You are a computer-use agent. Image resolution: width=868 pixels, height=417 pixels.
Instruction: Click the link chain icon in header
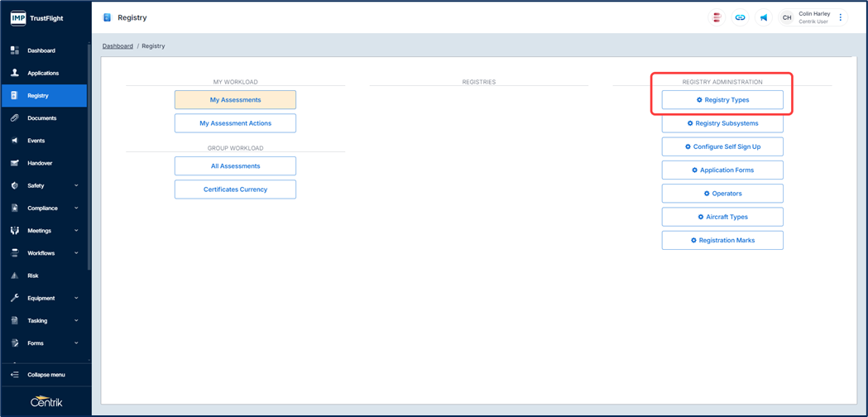(x=740, y=17)
